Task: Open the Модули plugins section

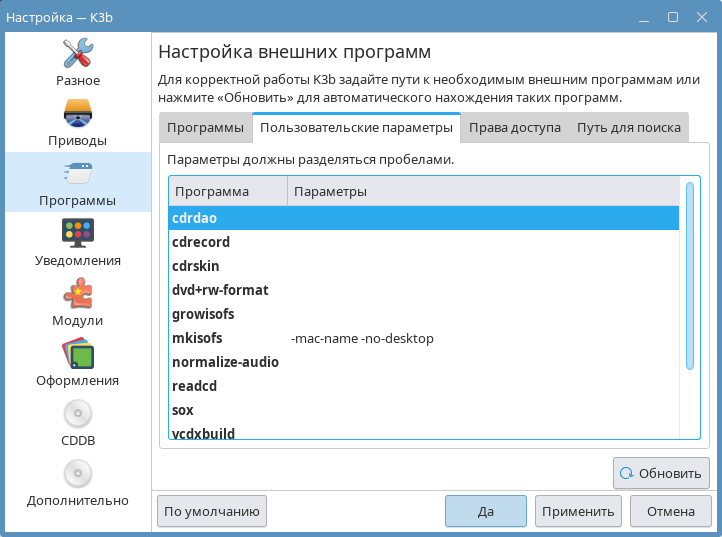Action: tap(77, 302)
